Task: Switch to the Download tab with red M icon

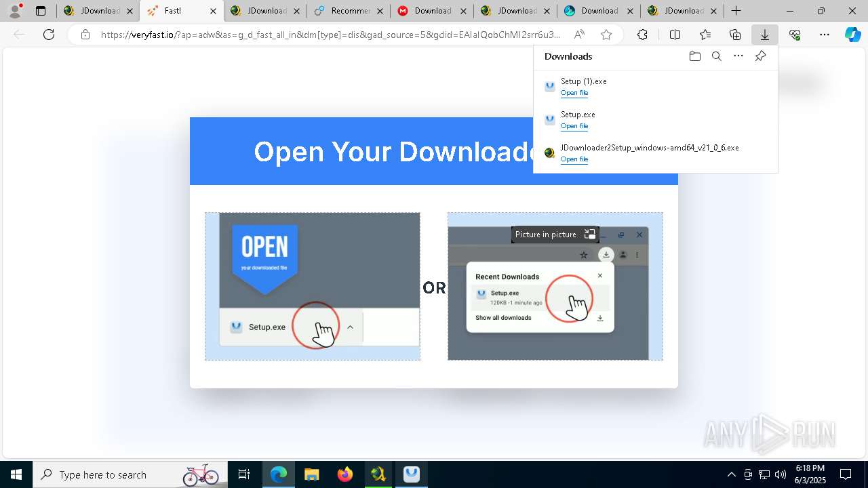Action: point(433,11)
